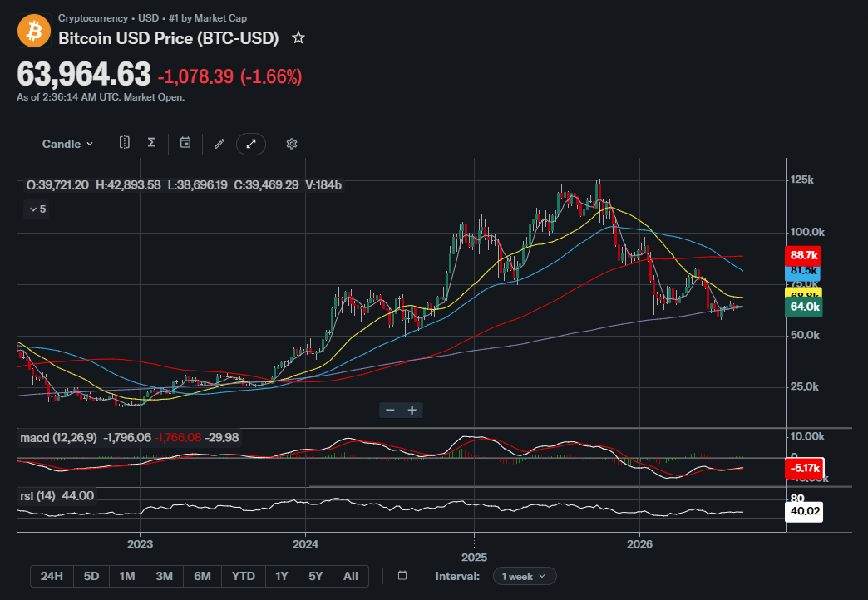Click the Interval: label
The image size is (868, 600).
[x=457, y=576]
